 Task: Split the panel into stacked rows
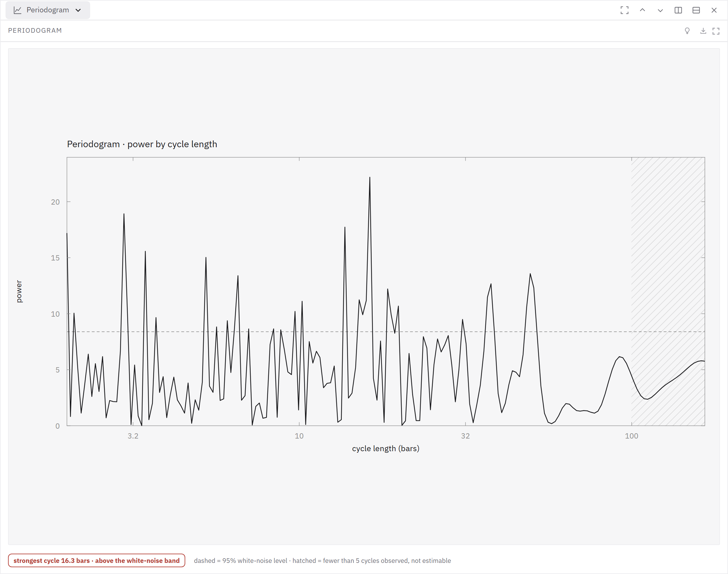[696, 10]
